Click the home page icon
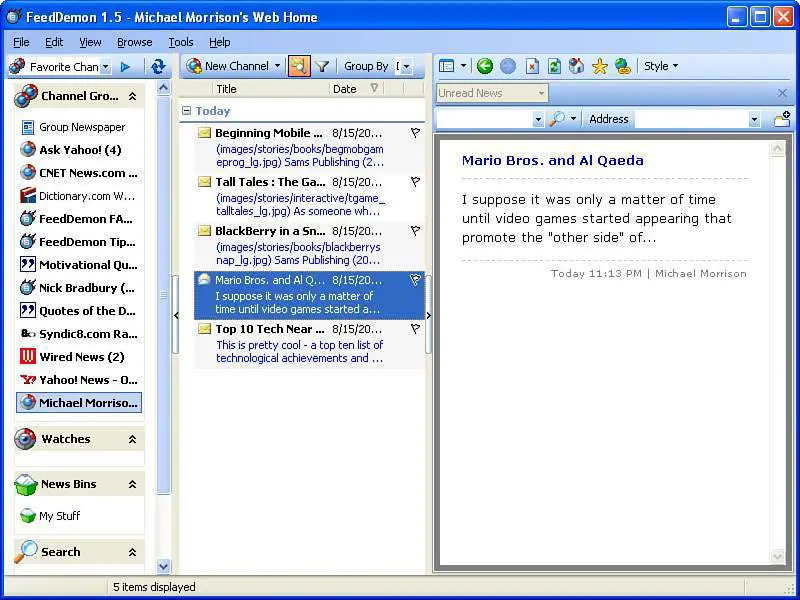Screen dimensions: 800x600 coord(577,66)
